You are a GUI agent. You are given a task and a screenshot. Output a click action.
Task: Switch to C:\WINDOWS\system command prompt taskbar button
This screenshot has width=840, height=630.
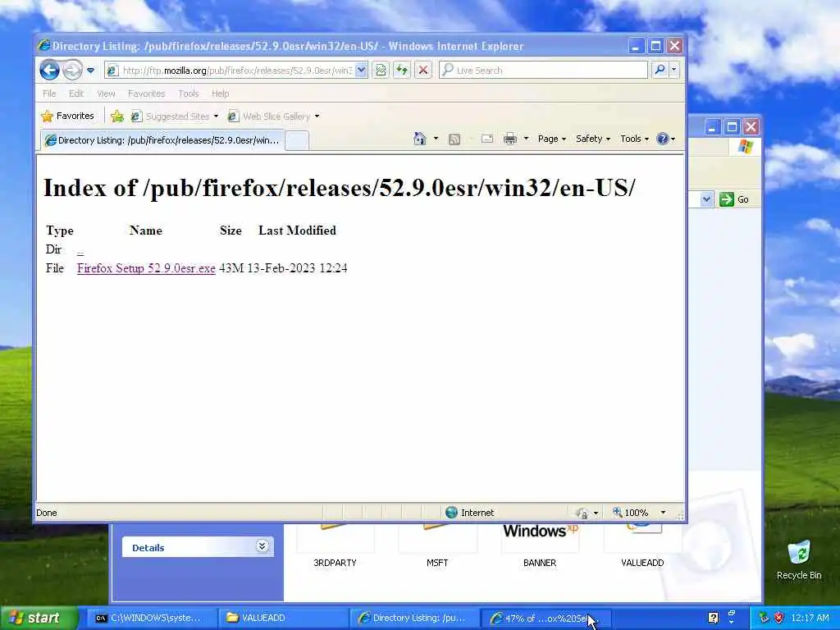tap(151, 618)
